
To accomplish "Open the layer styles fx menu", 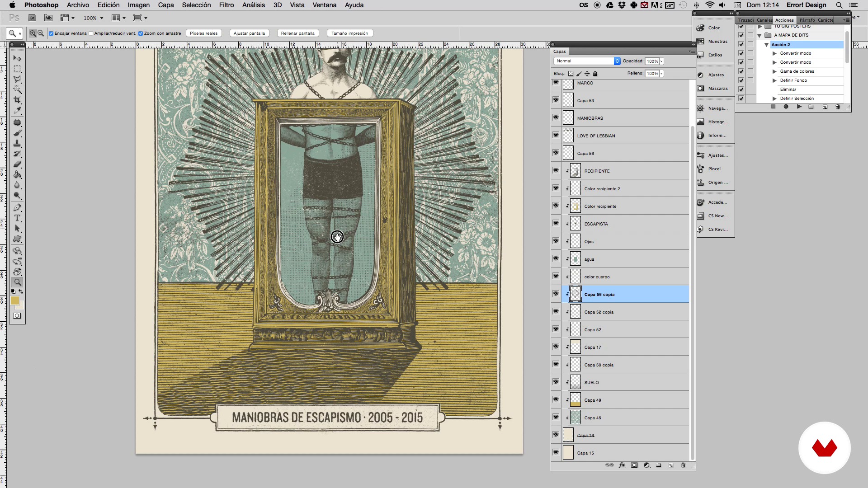I will click(623, 465).
